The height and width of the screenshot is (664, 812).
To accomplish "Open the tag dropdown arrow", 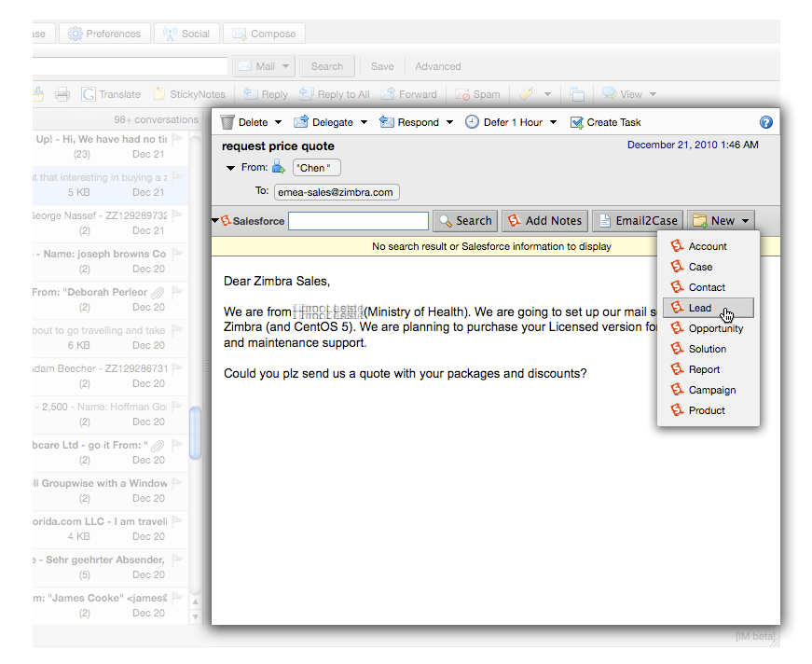I will tap(547, 94).
